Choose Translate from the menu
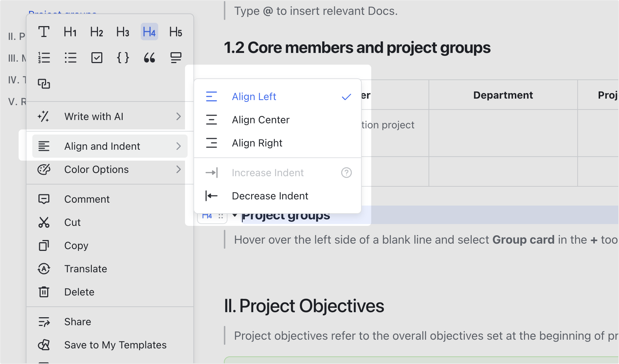The width and height of the screenshot is (619, 364). point(110,269)
